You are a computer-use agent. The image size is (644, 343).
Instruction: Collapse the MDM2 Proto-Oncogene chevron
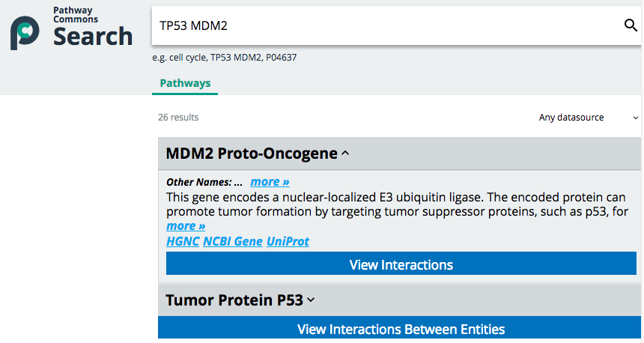point(345,154)
